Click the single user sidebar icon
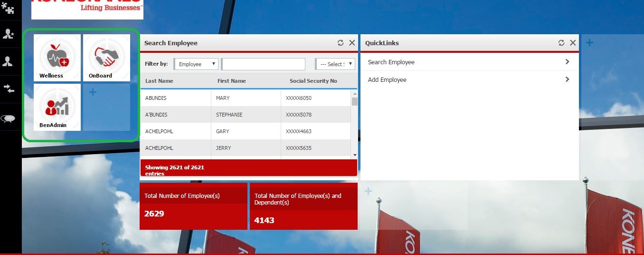This screenshot has height=255, width=644. (8, 61)
